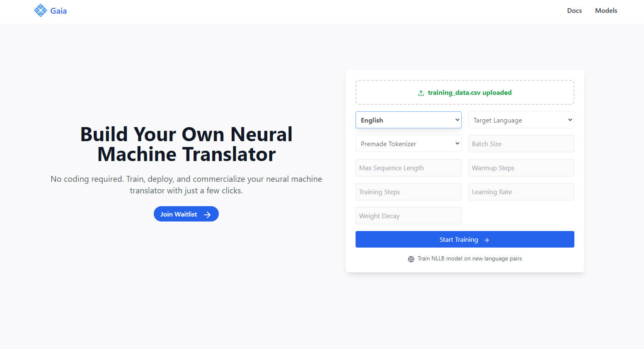Open the Premade Tokenizer dropdown
Screen dimensions: 644x349
click(408, 144)
